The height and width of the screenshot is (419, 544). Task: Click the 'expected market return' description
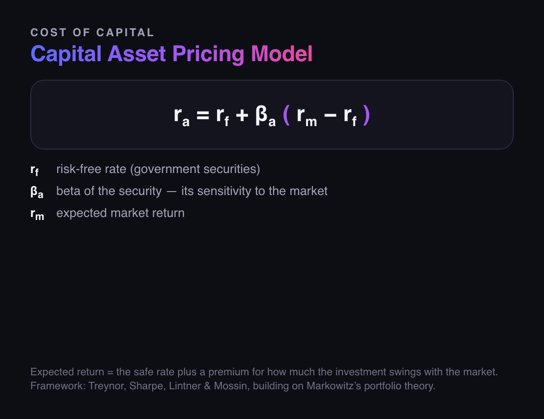pyautogui.click(x=120, y=213)
